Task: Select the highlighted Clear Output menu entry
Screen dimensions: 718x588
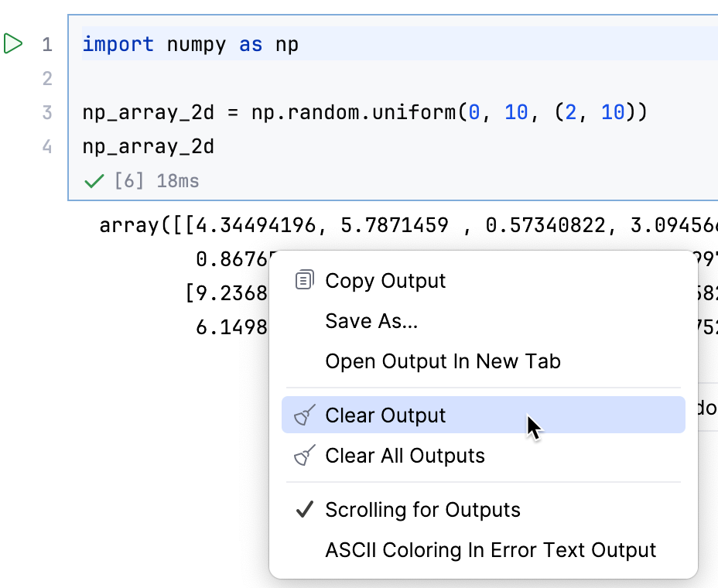Action: pyautogui.click(x=385, y=415)
